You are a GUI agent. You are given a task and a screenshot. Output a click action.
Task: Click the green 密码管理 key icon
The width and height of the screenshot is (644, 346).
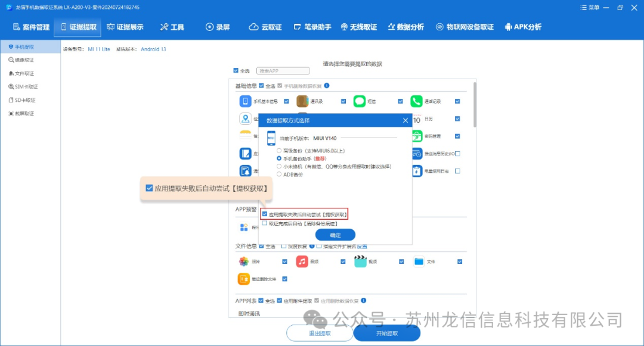(x=417, y=136)
